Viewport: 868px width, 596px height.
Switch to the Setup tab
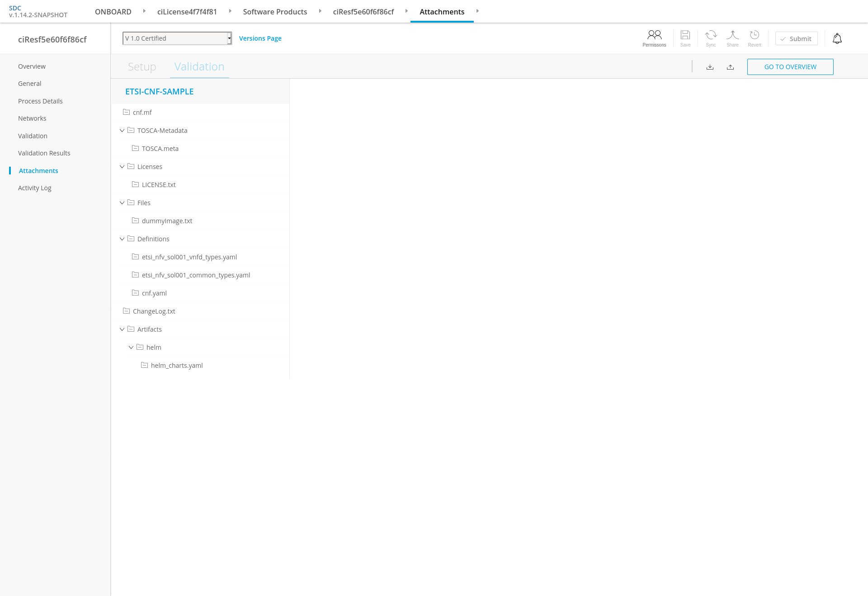click(142, 67)
